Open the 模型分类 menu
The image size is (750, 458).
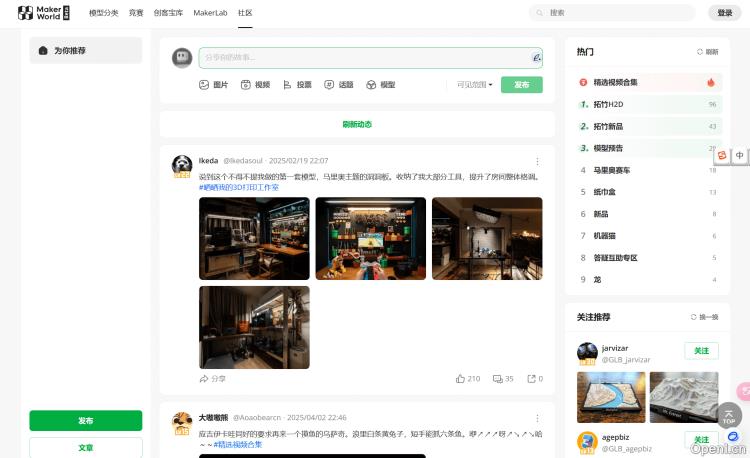(x=103, y=13)
